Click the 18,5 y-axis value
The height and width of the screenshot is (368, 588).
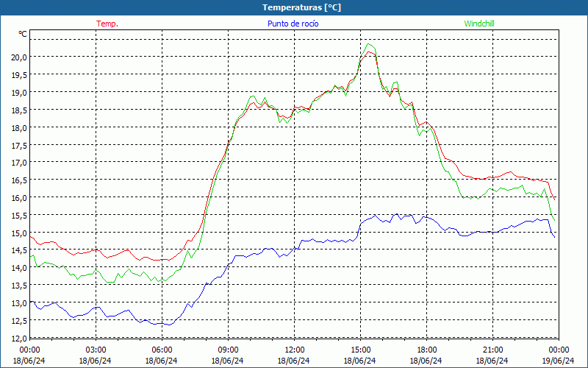point(19,110)
